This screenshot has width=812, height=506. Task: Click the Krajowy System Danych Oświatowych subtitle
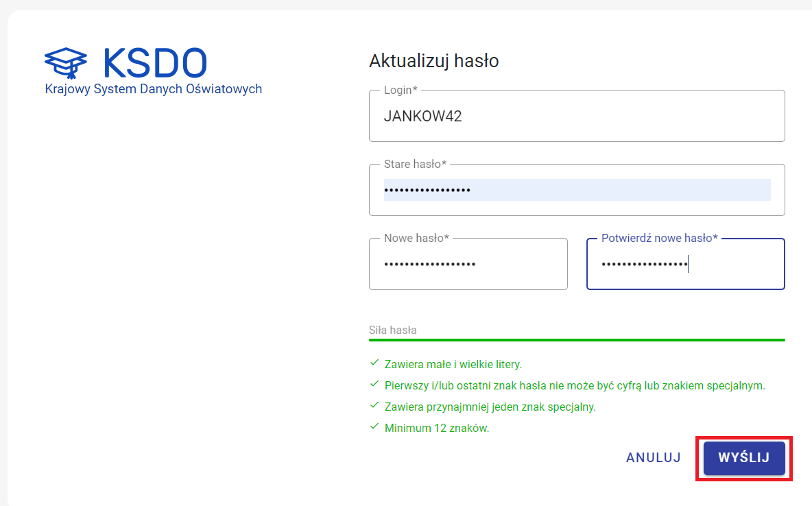pos(153,89)
